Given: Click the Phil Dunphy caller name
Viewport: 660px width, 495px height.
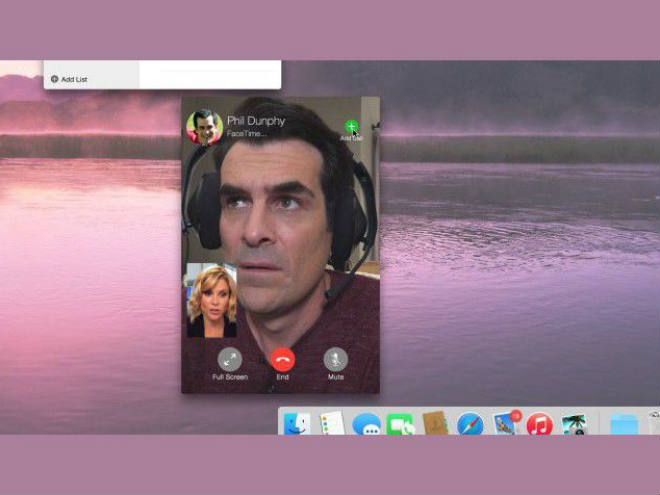Looking at the screenshot, I should [256, 121].
